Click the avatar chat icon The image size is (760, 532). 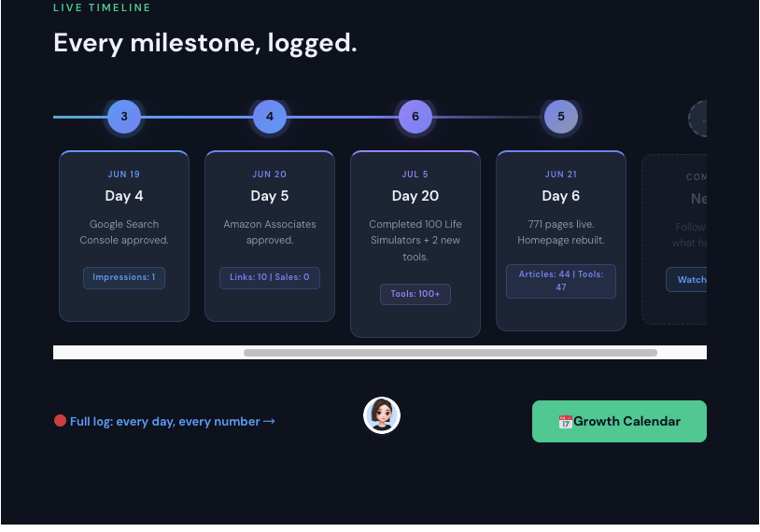[x=382, y=415]
